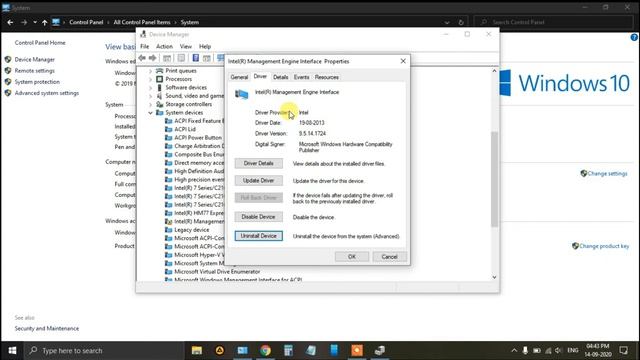Switch to the Events tab
The height and width of the screenshot is (360, 640).
click(301, 77)
